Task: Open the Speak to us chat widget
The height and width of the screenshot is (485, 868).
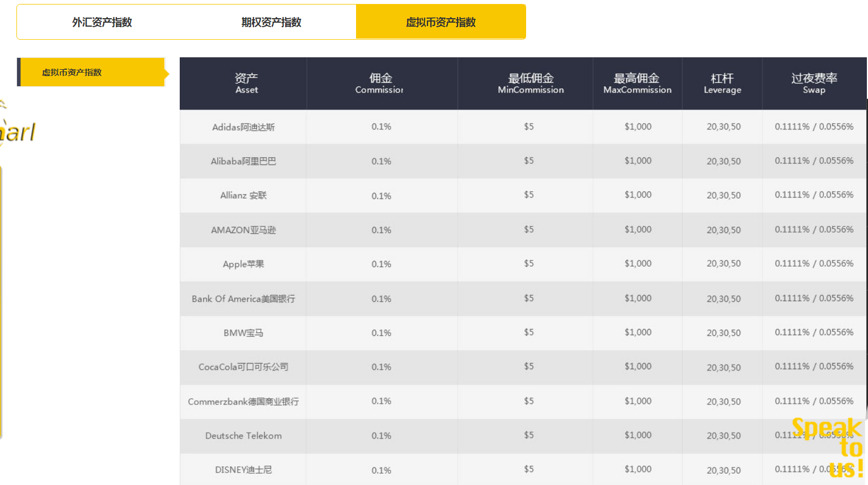Action: 828,448
